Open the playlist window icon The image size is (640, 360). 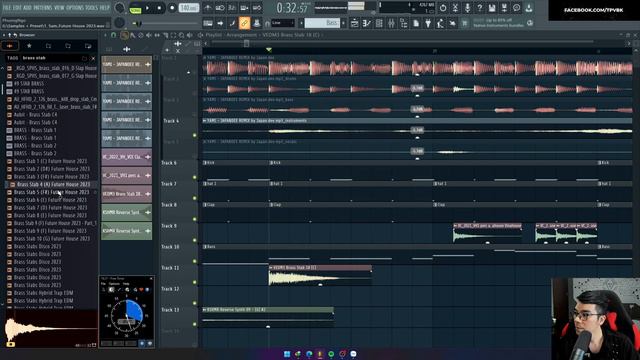(x=355, y=23)
